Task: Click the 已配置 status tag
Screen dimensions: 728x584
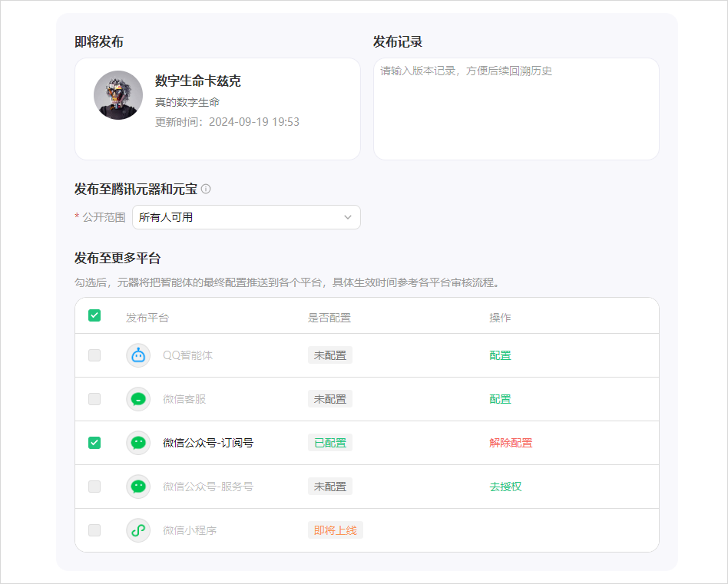Action: coord(330,443)
